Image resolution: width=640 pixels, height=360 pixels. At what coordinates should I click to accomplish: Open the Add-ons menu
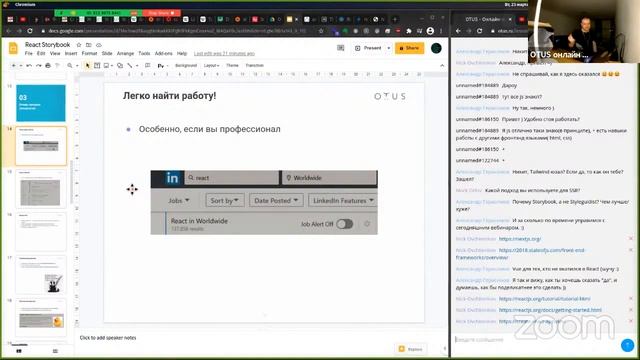click(x=163, y=53)
